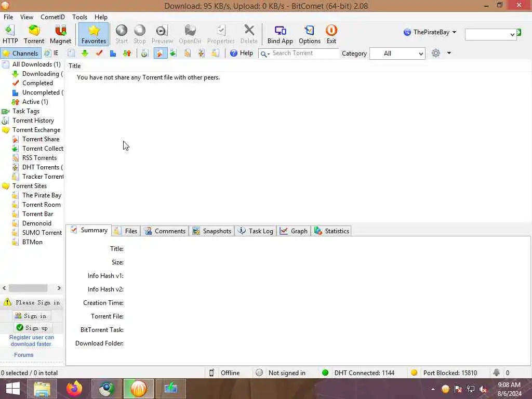
Task: Click sidebar scrollbar right arrow
Action: point(59,288)
